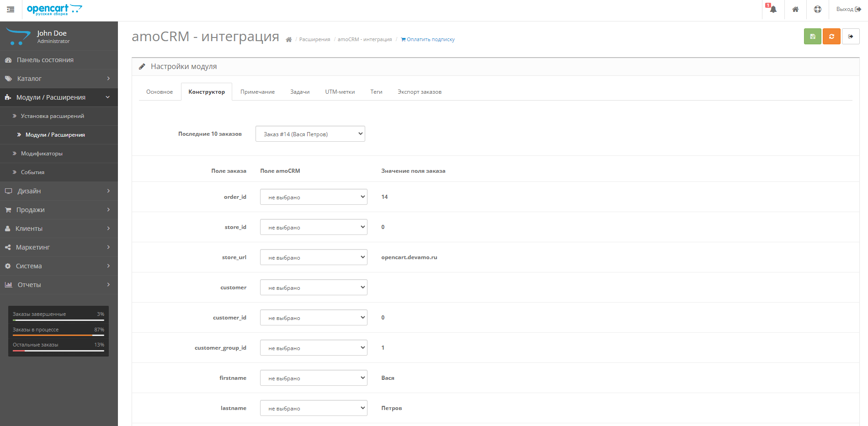
Task: Open notifications via the bell icon
Action: coord(772,9)
